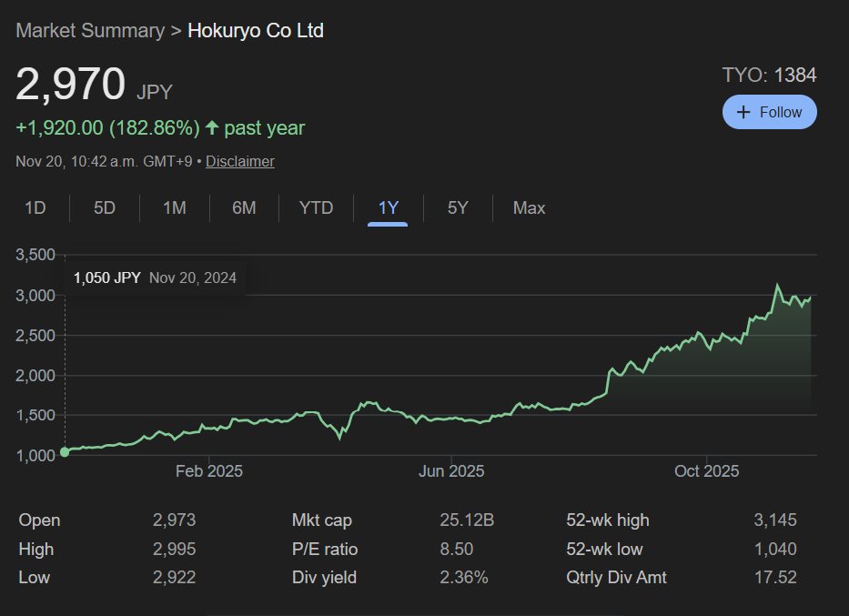This screenshot has height=616, width=849.
Task: Click the Feb 2025 axis label
Action: (x=209, y=471)
